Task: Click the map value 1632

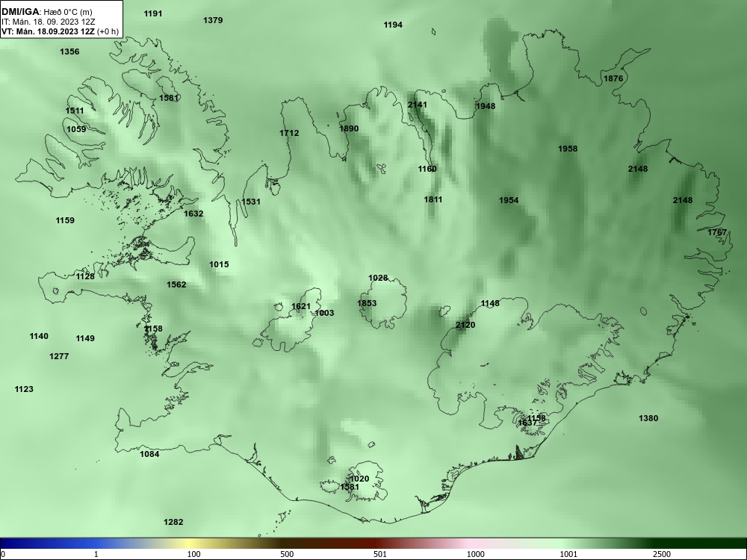Action: click(193, 214)
